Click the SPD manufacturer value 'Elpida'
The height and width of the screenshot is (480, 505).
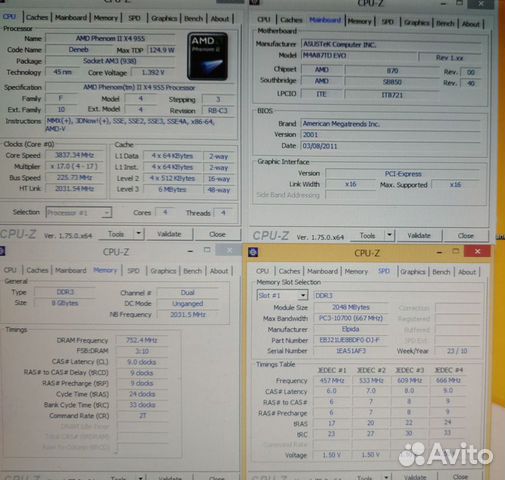351,329
